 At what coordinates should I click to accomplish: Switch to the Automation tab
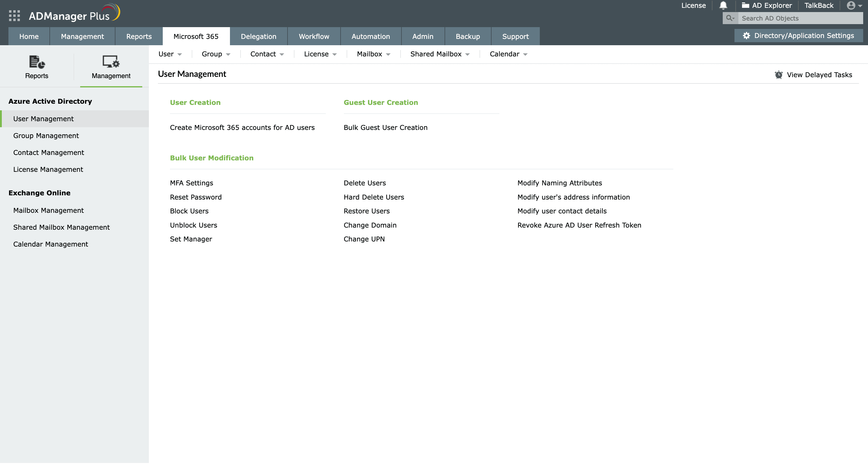[x=371, y=36]
